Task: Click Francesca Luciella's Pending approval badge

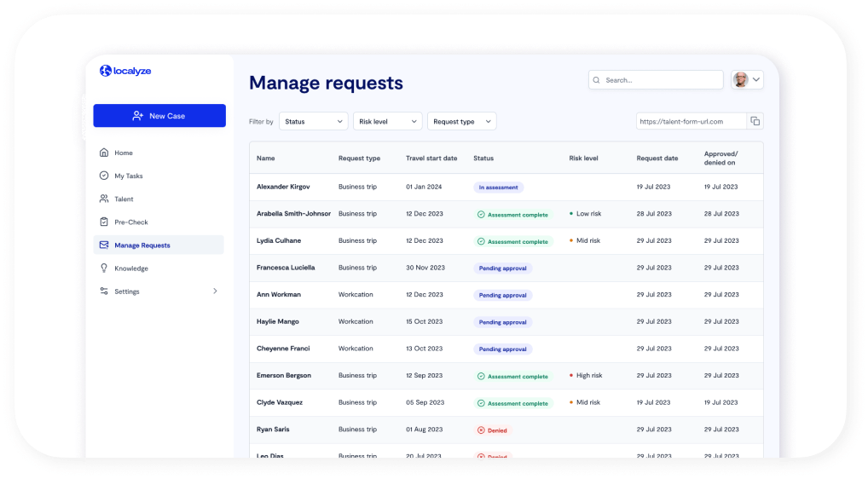Action: 503,268
